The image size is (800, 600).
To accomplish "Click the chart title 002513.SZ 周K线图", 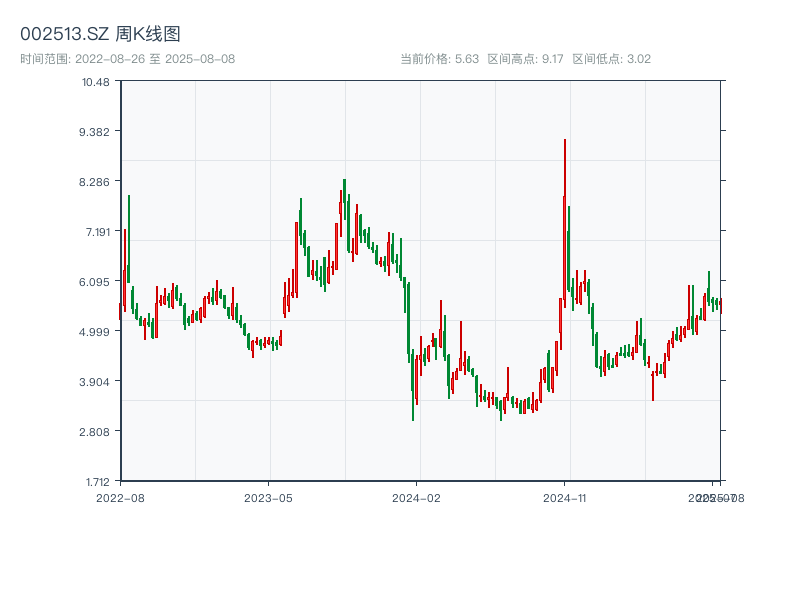I will click(100, 34).
